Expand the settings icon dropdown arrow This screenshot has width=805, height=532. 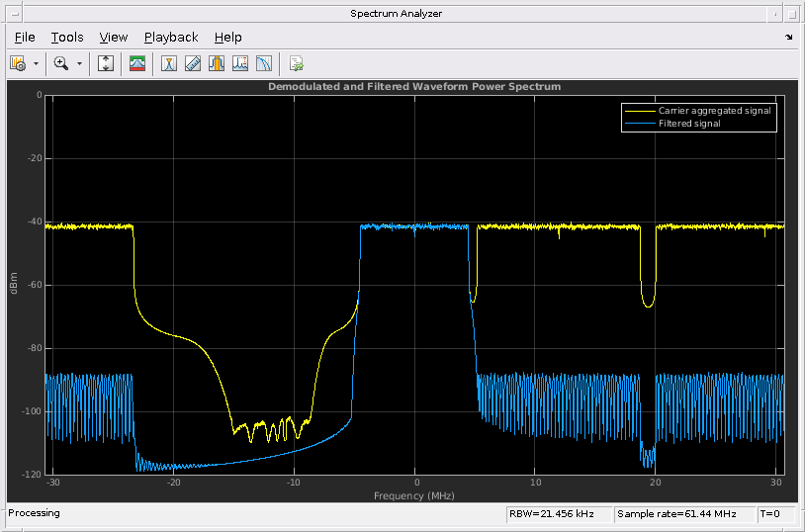[x=37, y=63]
